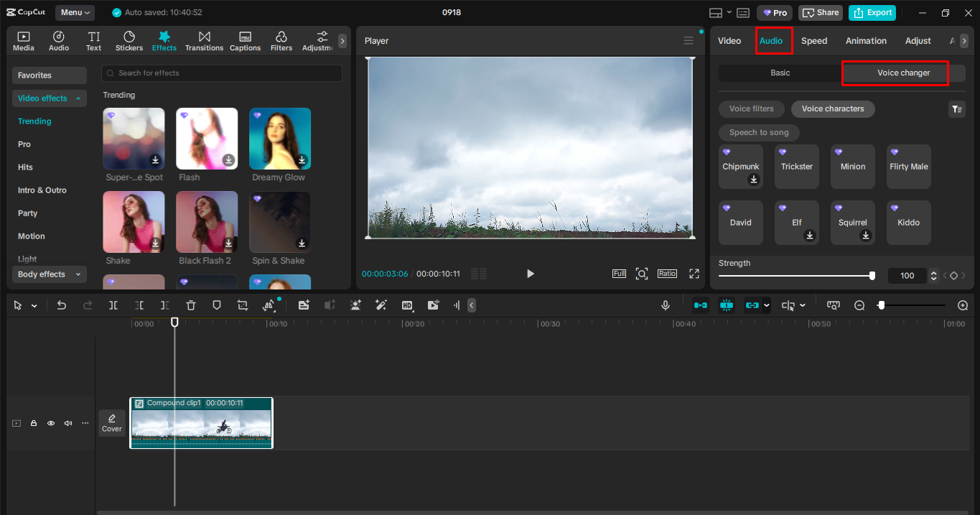980x515 pixels.
Task: Click the Strength slider handle
Action: click(872, 276)
